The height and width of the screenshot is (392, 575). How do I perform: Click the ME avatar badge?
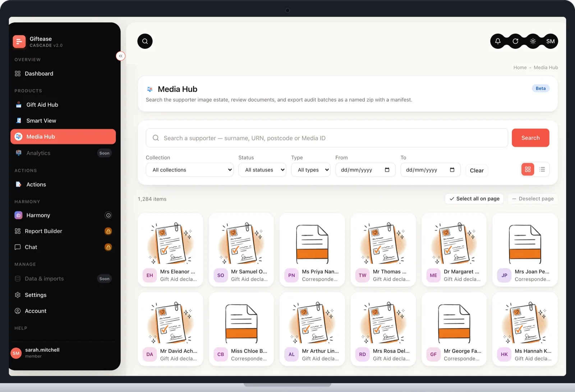coord(433,276)
